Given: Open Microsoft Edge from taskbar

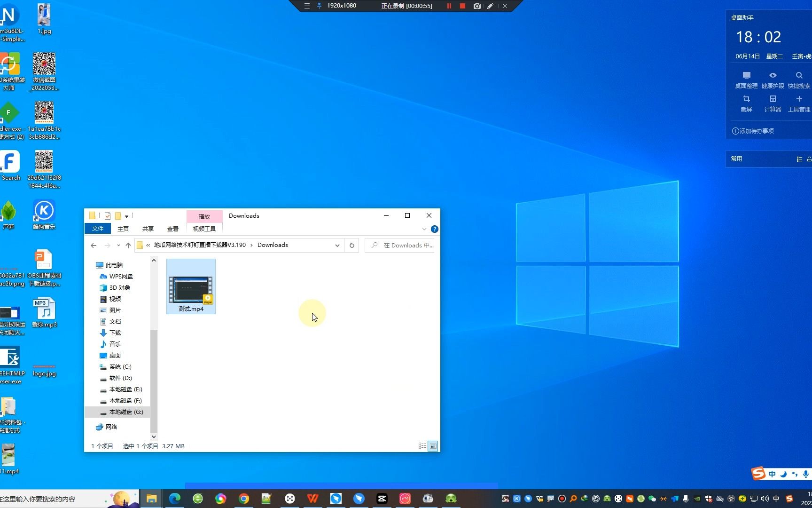Looking at the screenshot, I should coord(175,499).
